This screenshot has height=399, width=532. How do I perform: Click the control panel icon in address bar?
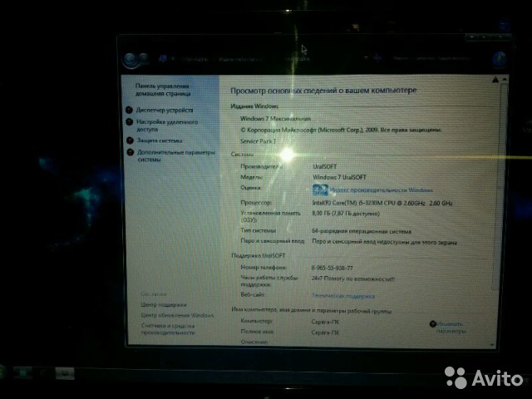click(x=163, y=58)
